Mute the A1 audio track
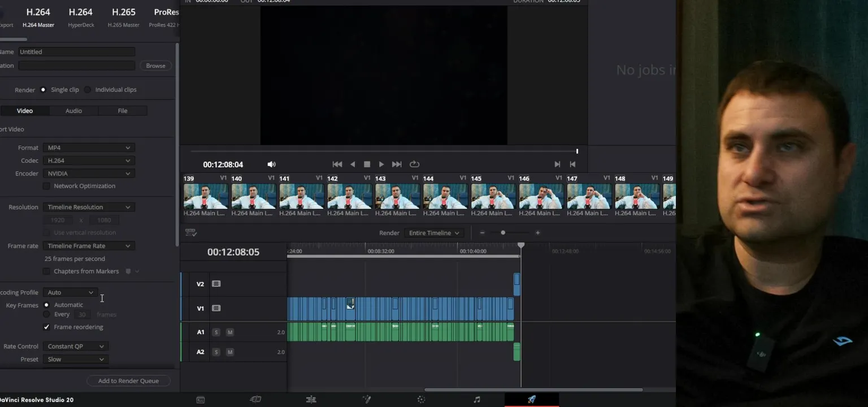The height and width of the screenshot is (407, 868). coord(230,332)
